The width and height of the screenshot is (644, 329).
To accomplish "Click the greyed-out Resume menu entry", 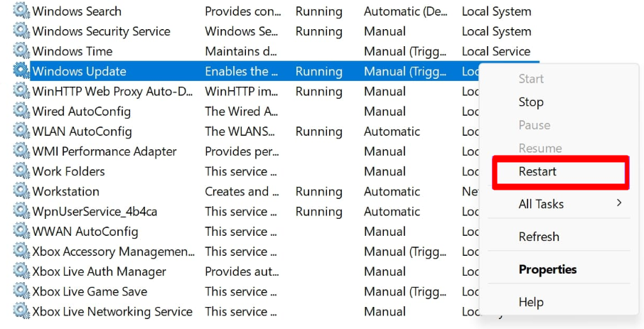I will tap(540, 148).
